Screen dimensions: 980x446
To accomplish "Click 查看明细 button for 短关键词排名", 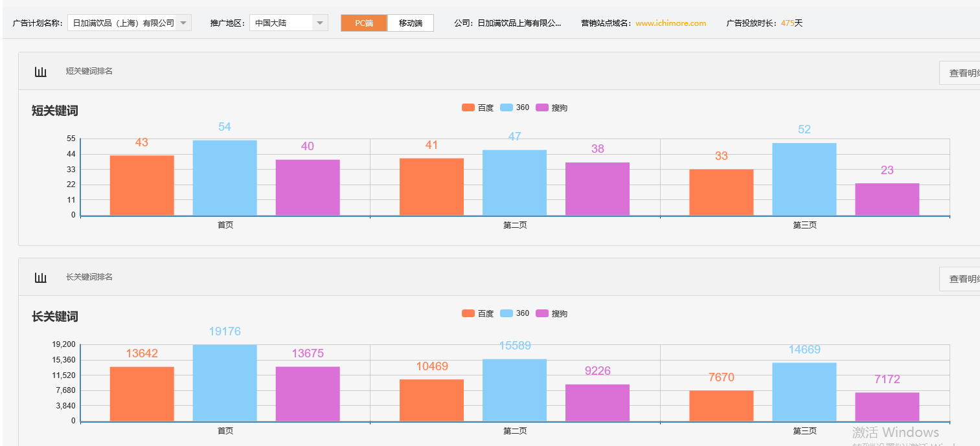I will click(x=962, y=73).
